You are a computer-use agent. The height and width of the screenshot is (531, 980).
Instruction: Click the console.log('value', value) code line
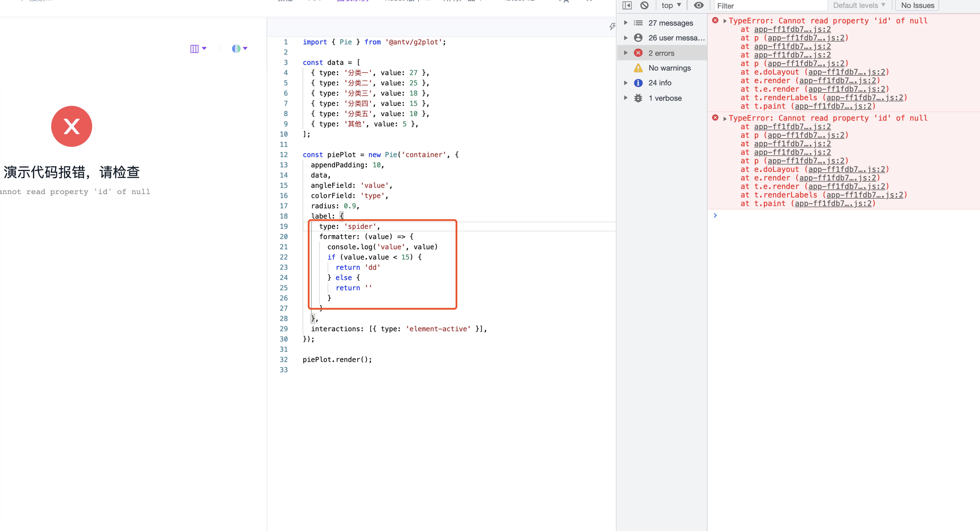click(383, 247)
